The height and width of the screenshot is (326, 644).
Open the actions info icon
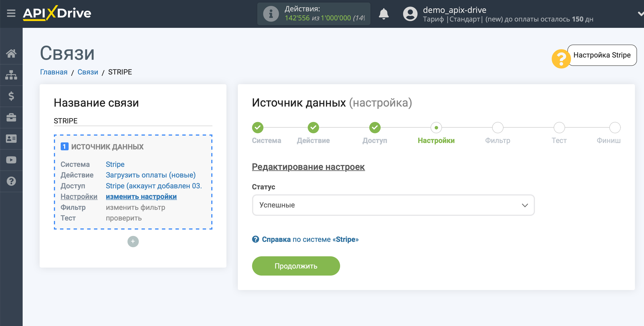tap(271, 14)
